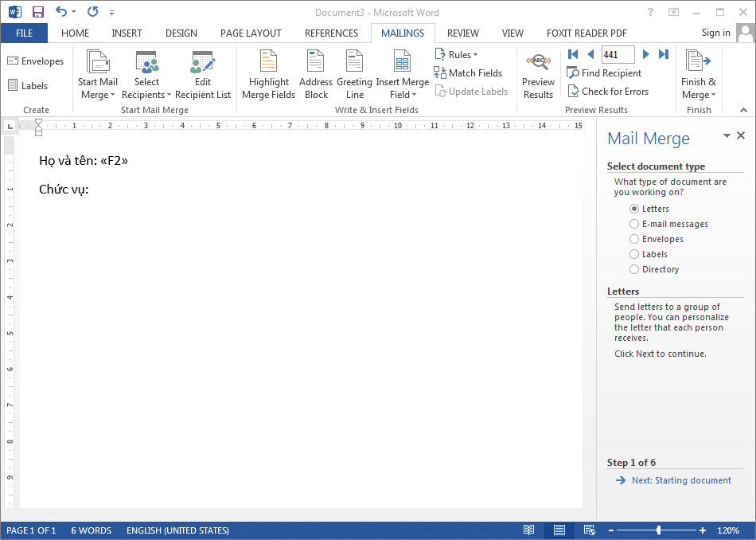The width and height of the screenshot is (756, 540).
Task: Go to previous record arrow
Action: point(590,54)
